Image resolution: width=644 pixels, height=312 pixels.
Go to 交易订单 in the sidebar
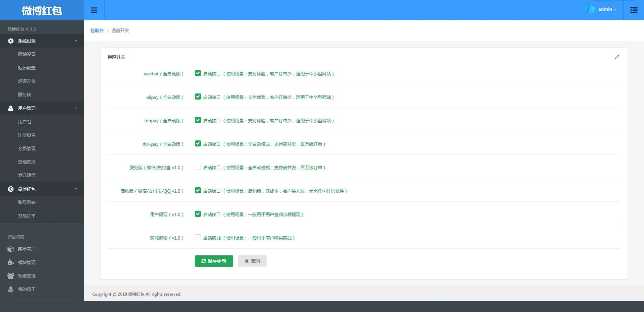pyautogui.click(x=27, y=216)
